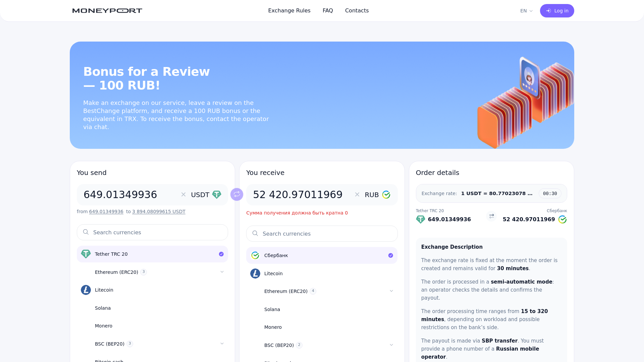Select Litecoin in send list
Viewport: 644px width, 362px height.
[152, 290]
